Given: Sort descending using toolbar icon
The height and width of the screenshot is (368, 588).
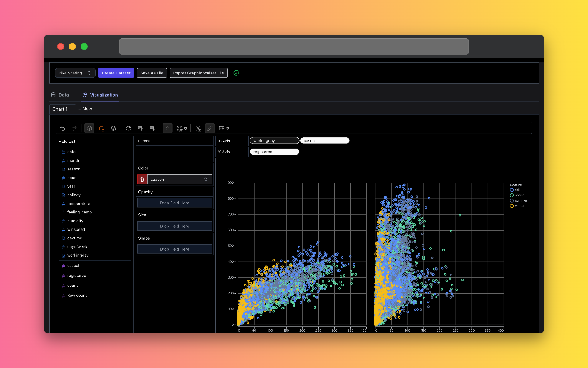Looking at the screenshot, I should click(152, 128).
